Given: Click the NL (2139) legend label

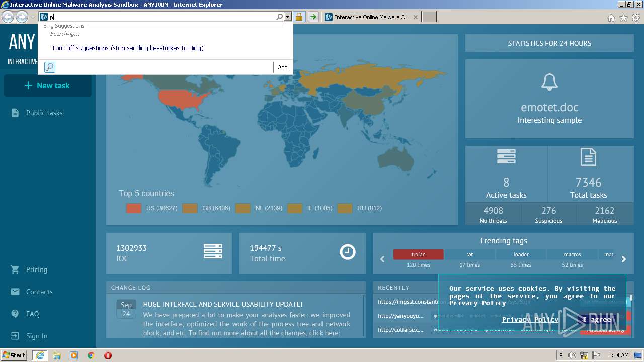Looking at the screenshot, I should (269, 208).
